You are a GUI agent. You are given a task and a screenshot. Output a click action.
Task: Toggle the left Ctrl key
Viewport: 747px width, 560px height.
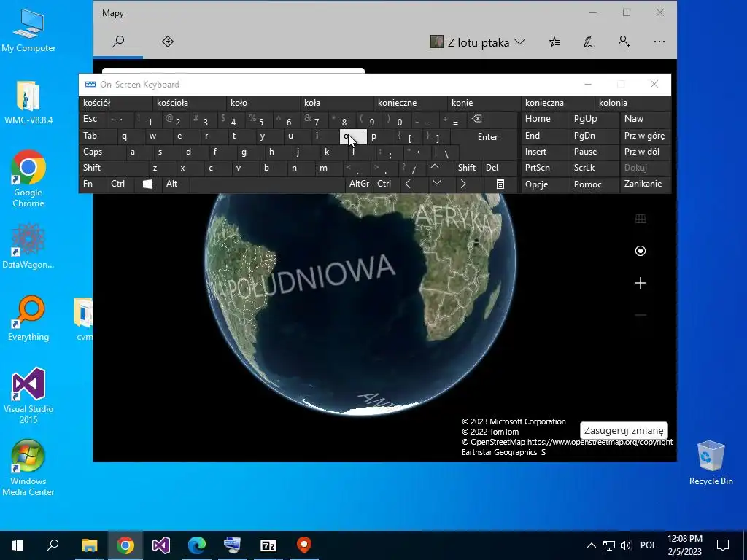click(x=119, y=184)
